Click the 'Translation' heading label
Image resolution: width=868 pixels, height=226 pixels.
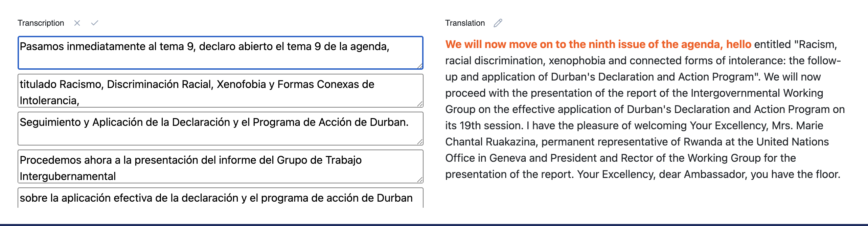click(x=465, y=23)
